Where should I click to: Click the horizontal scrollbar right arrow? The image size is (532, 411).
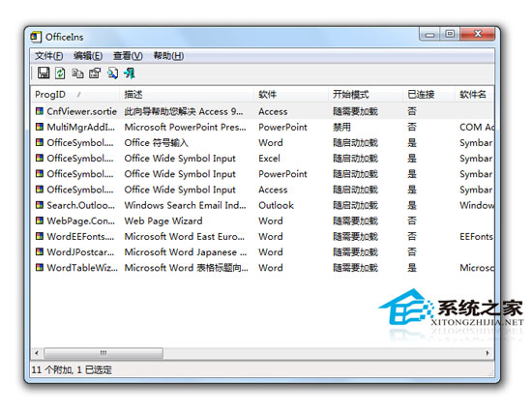[x=488, y=353]
